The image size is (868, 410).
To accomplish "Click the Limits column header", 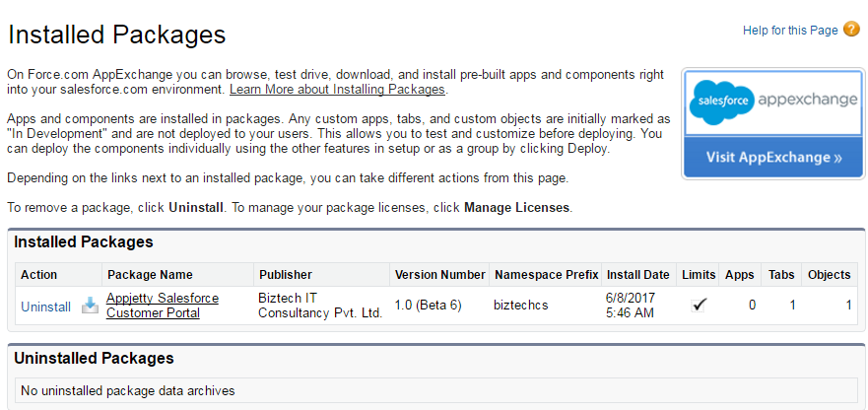I will pyautogui.click(x=699, y=275).
